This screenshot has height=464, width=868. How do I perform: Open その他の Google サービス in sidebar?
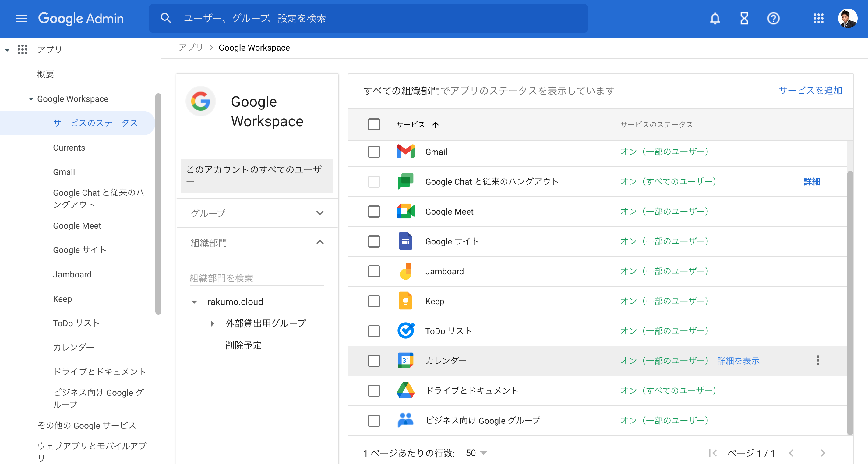pyautogui.click(x=86, y=426)
